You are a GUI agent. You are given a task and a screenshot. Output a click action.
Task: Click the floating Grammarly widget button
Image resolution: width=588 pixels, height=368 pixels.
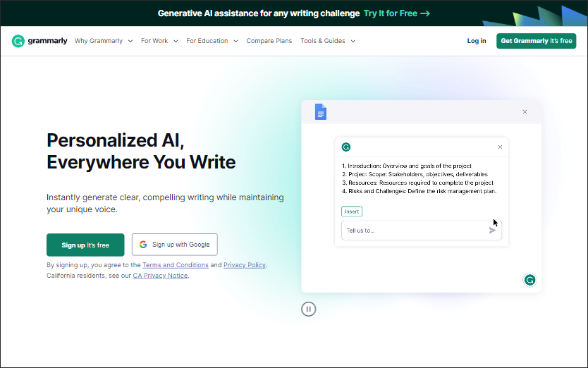(x=529, y=280)
